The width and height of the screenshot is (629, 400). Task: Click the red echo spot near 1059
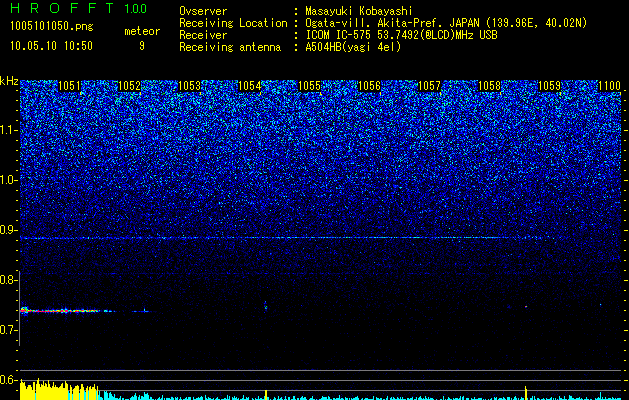coord(526,307)
